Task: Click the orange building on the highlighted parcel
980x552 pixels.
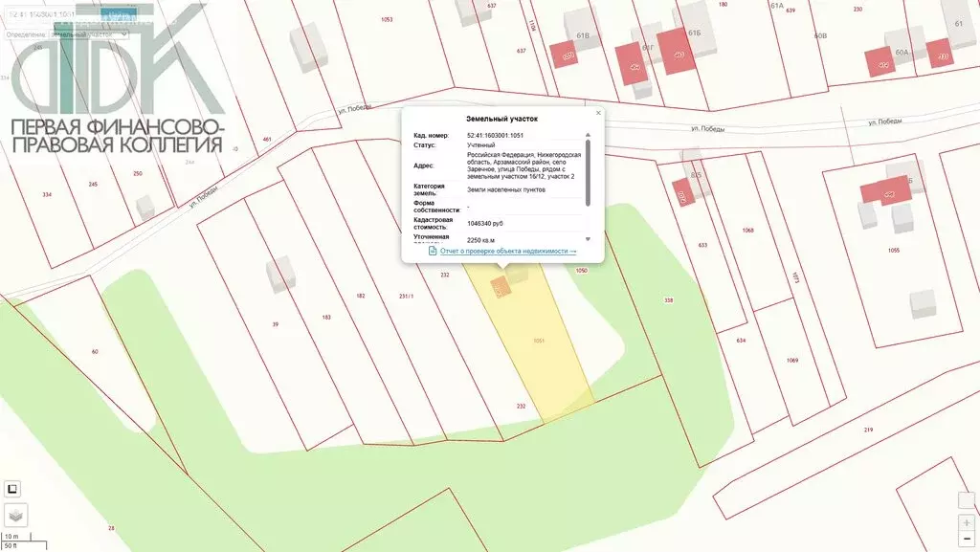Action: 500,287
